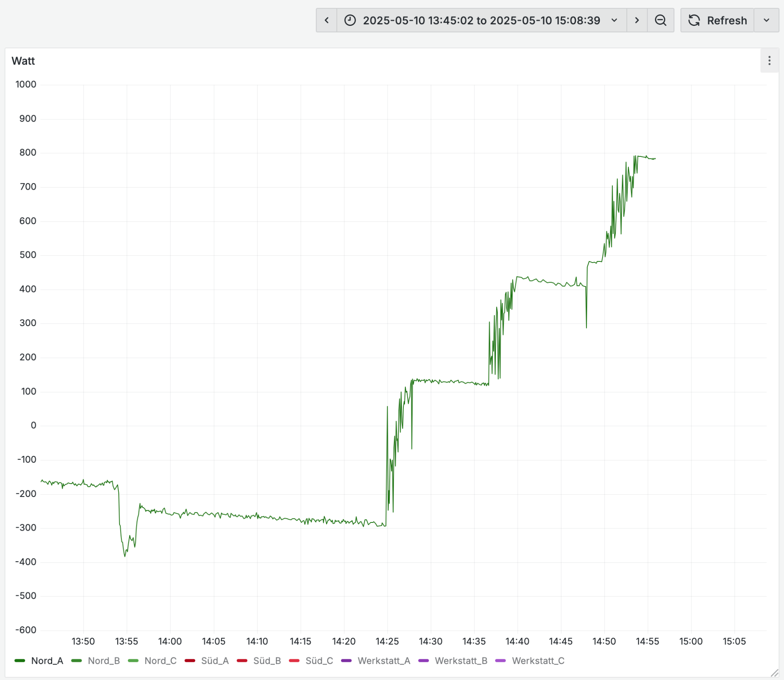Open the panel three-dot menu

point(769,61)
